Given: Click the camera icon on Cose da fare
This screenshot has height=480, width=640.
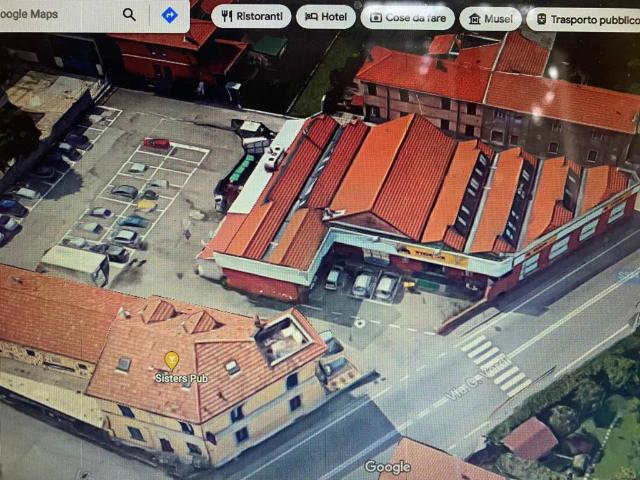Looking at the screenshot, I should [377, 18].
